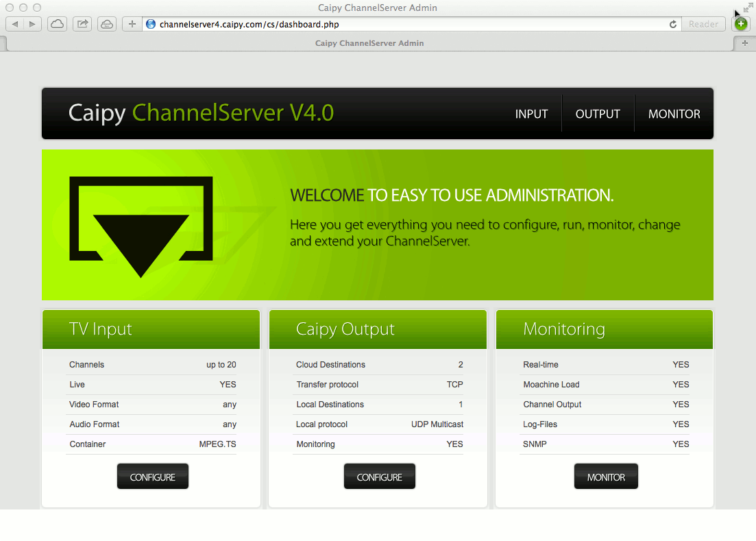The height and width of the screenshot is (541, 756).
Task: Enter full screen with the corner arrows icon
Action: 746,8
